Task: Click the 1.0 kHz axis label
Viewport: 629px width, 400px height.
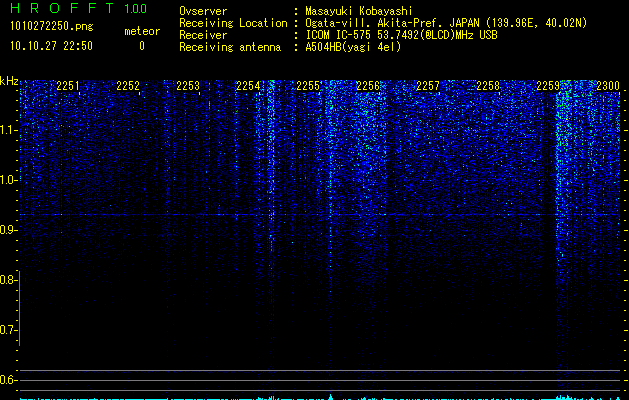Action: 8,180
